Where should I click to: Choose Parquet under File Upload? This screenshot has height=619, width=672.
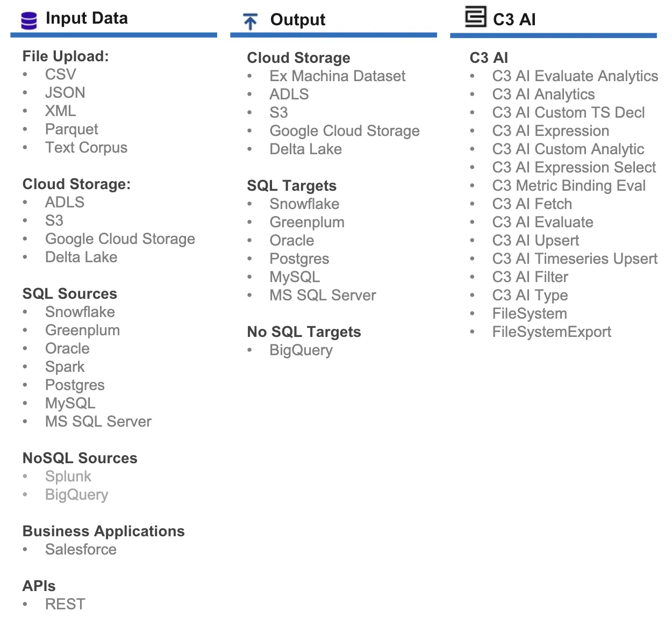pos(72,129)
